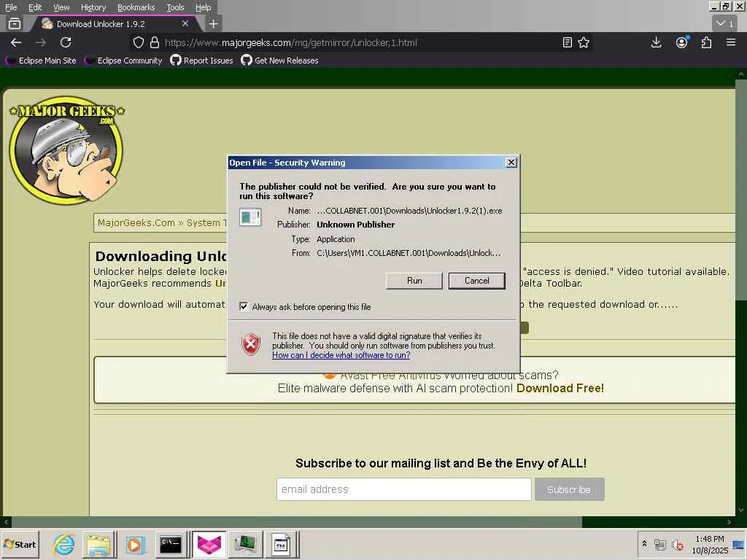Open the taskbar clock showing 1:48 PM
747x560 pixels.
[710, 544]
